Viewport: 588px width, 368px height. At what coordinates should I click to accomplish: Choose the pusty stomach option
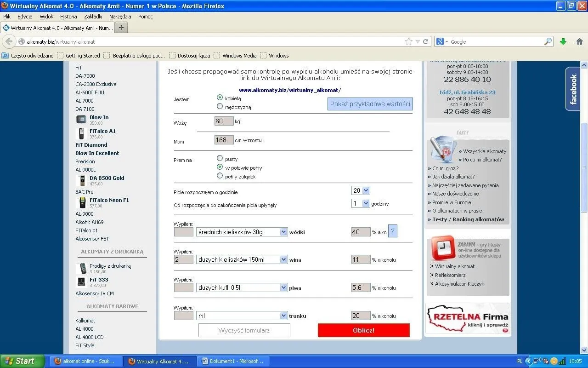pos(220,158)
